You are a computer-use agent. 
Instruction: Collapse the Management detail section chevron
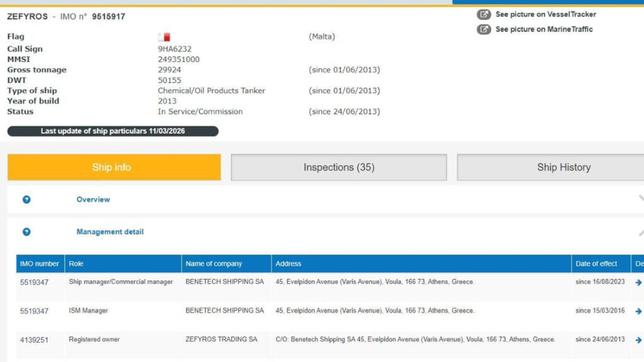pos(641,233)
